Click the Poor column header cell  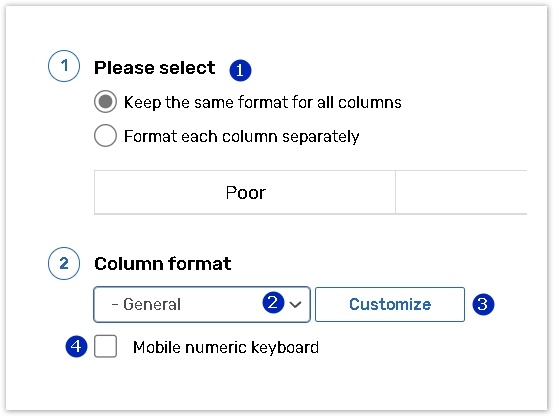coord(245,192)
